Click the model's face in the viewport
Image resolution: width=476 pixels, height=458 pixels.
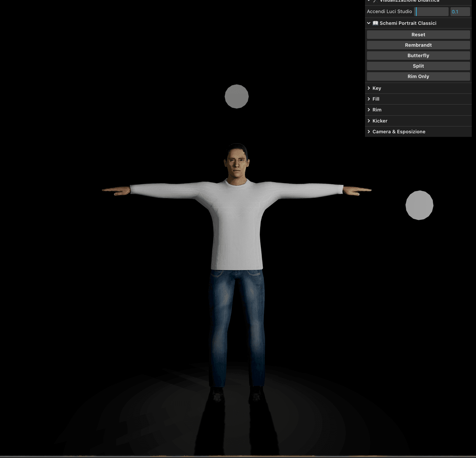click(237, 164)
